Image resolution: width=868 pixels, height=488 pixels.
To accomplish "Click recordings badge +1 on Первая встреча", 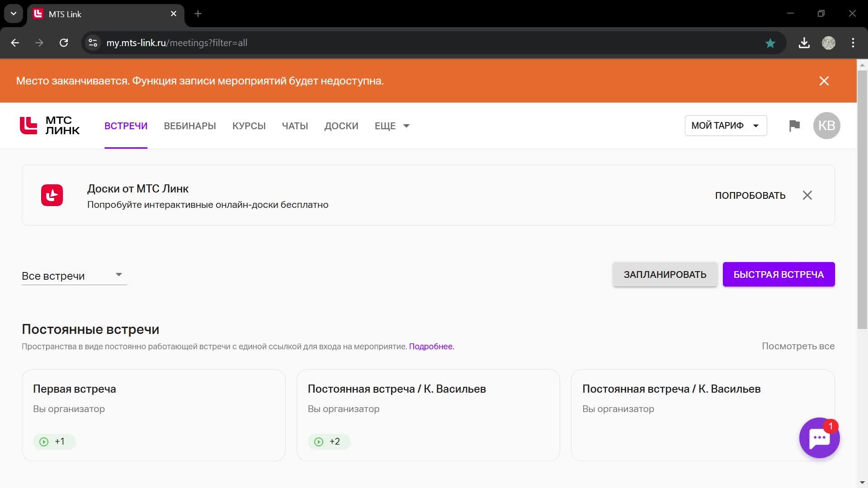I will coord(54,441).
